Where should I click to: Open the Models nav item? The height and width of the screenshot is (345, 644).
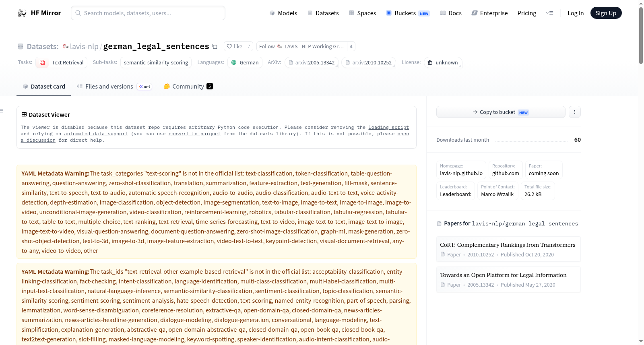(283, 13)
